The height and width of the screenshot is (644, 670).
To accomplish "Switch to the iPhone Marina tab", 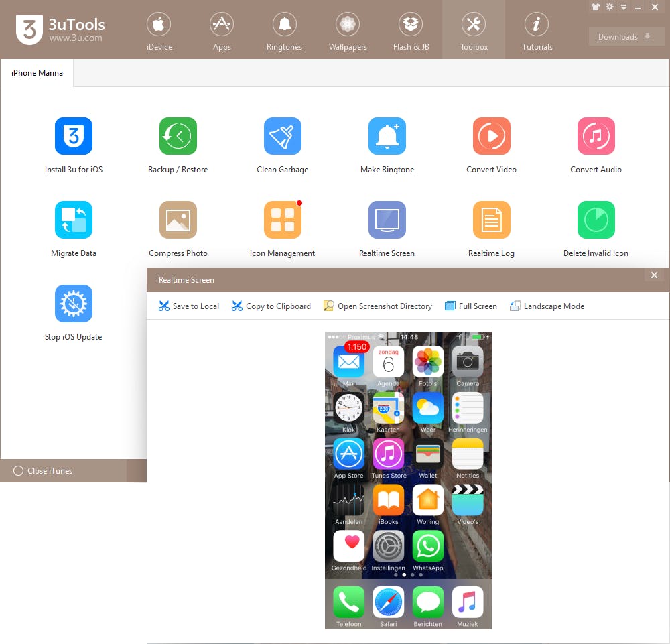I will (36, 72).
